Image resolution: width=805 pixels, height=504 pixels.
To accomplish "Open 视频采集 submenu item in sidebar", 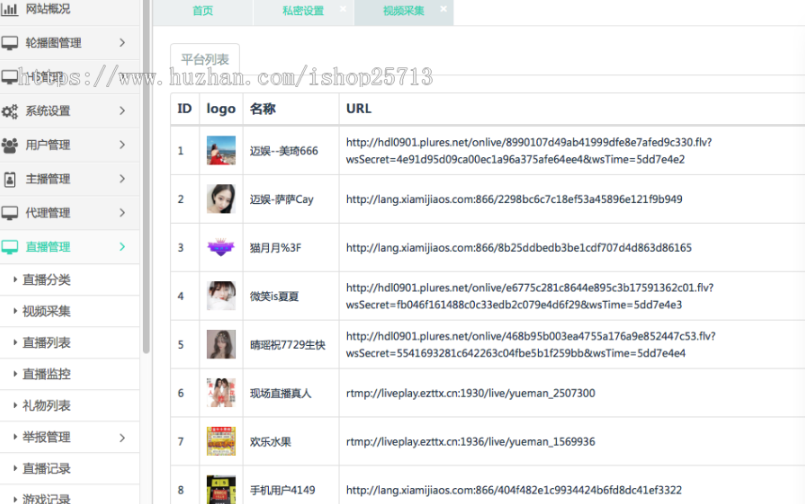I will [46, 311].
